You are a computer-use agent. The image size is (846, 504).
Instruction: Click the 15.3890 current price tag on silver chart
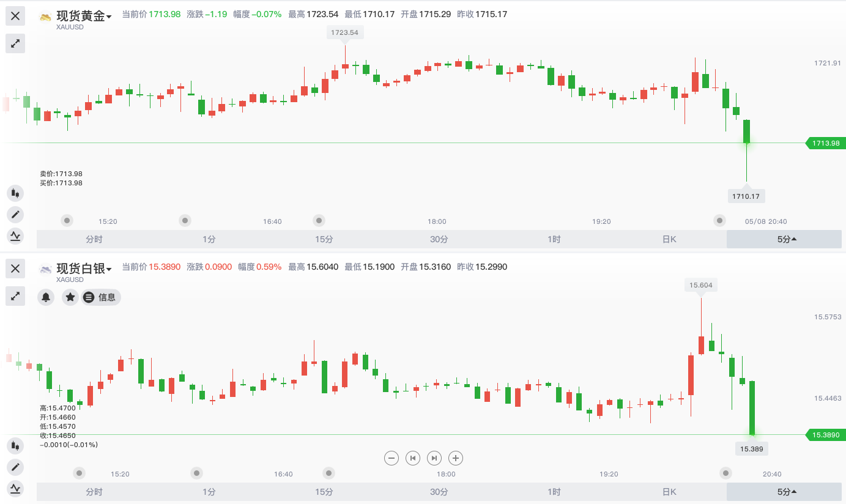coord(826,435)
